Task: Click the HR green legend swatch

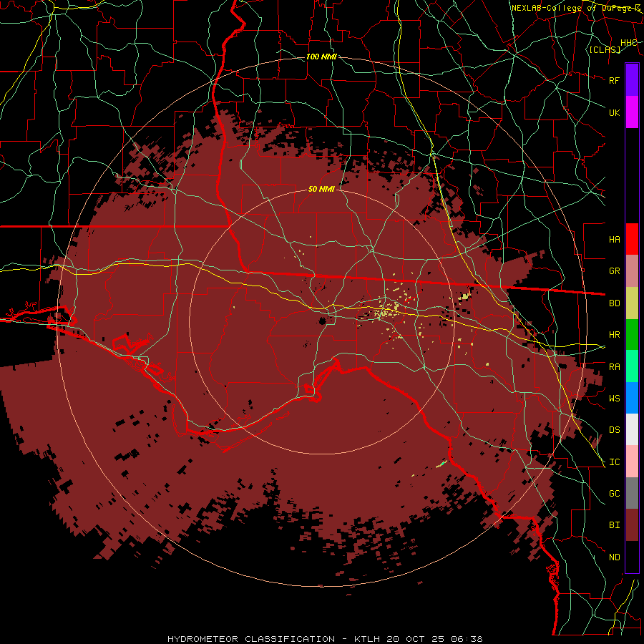Action: (632, 335)
